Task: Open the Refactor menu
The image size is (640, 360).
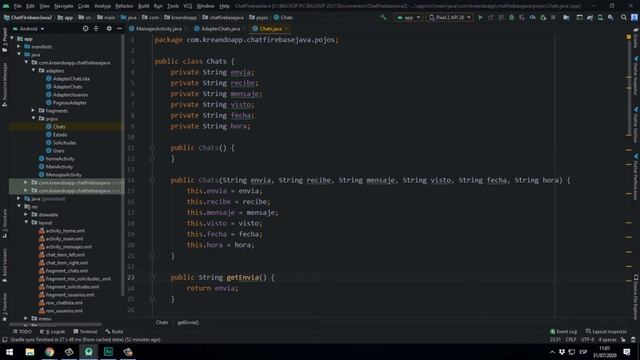Action: pyautogui.click(x=124, y=6)
